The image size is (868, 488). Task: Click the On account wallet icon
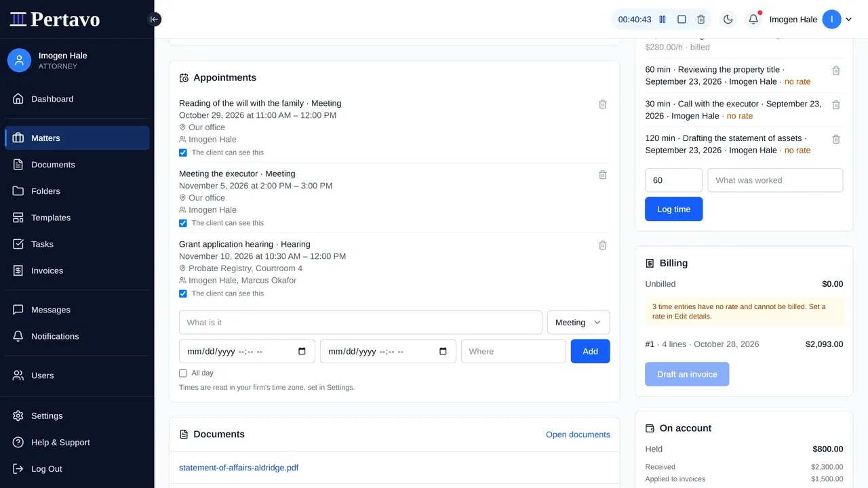tap(650, 428)
